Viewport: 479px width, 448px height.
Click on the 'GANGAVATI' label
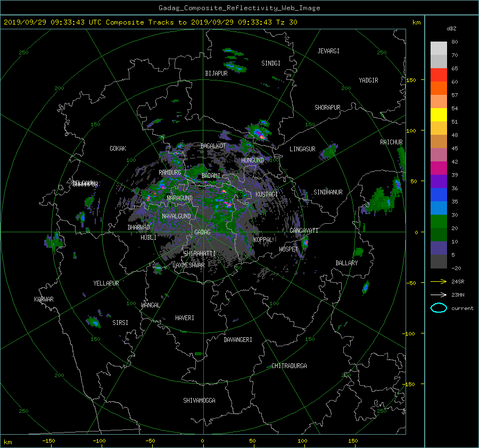(x=304, y=231)
